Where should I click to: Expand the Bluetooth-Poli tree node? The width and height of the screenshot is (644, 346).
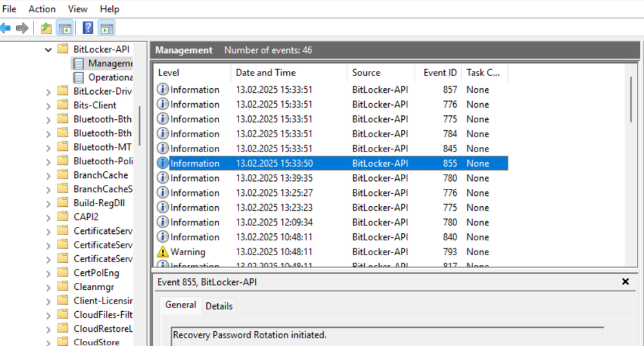(x=48, y=162)
